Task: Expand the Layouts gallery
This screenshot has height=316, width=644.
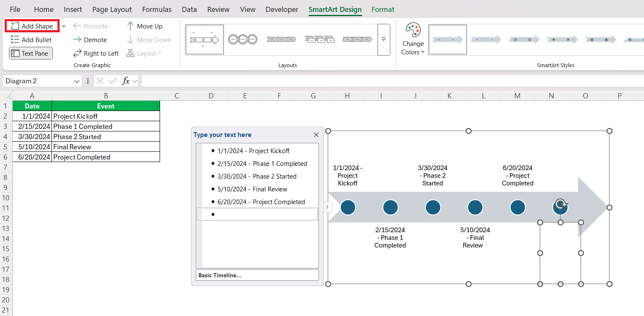Action: (384, 40)
